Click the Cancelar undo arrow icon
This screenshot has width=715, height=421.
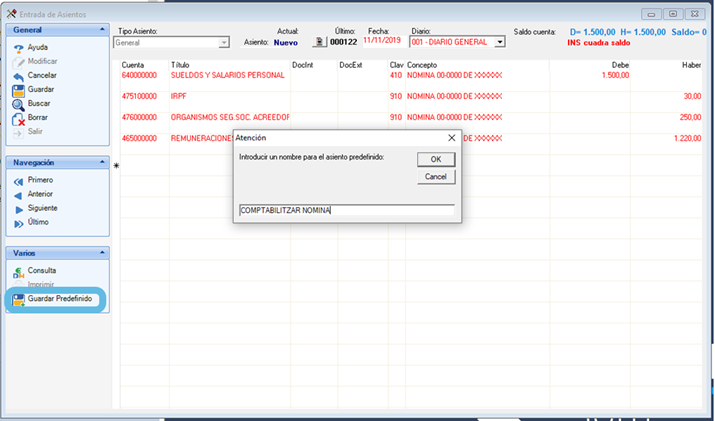click(18, 76)
